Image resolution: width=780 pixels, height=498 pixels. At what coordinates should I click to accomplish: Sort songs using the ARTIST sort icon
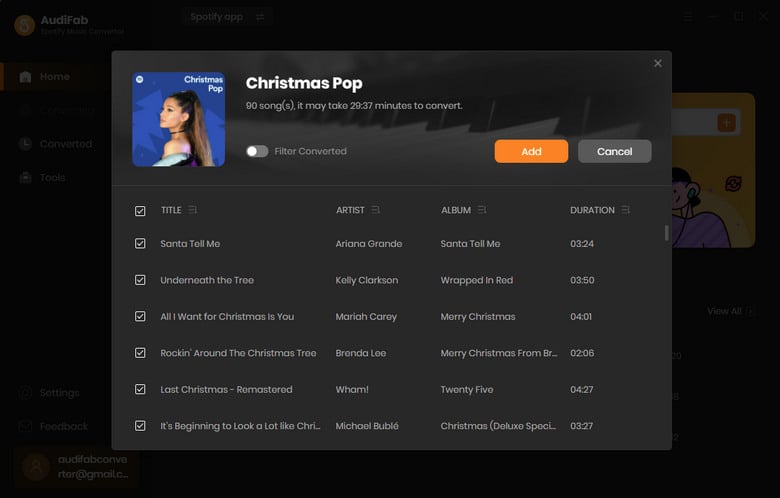pos(376,210)
